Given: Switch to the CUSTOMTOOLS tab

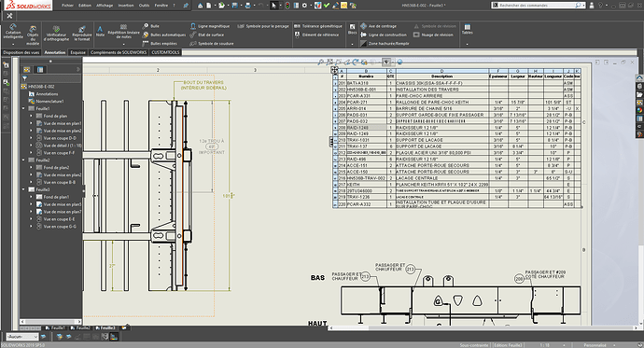Looking at the screenshot, I should (x=165, y=52).
